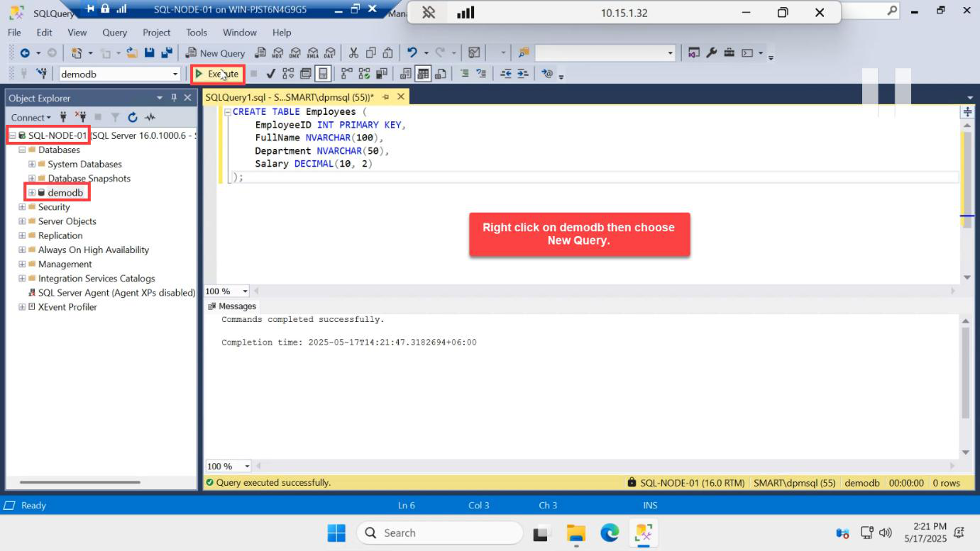The width and height of the screenshot is (980, 551).
Task: Click the Undo arrow icon
Action: tap(412, 52)
